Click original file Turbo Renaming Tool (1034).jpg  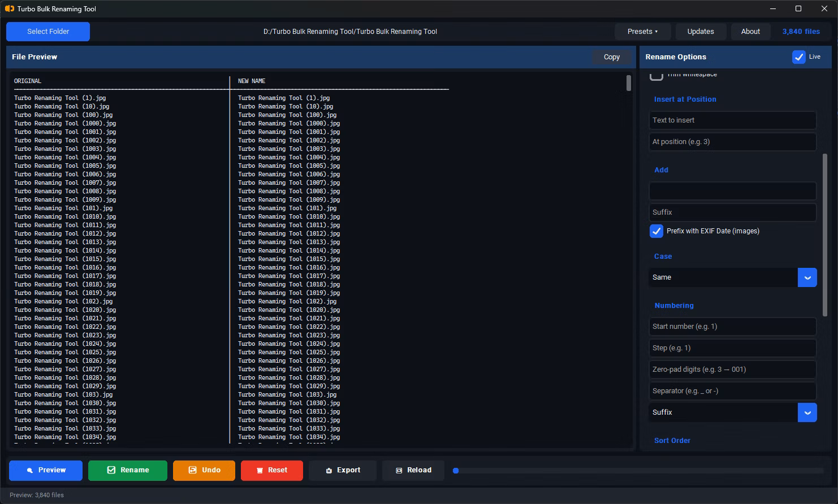65,437
